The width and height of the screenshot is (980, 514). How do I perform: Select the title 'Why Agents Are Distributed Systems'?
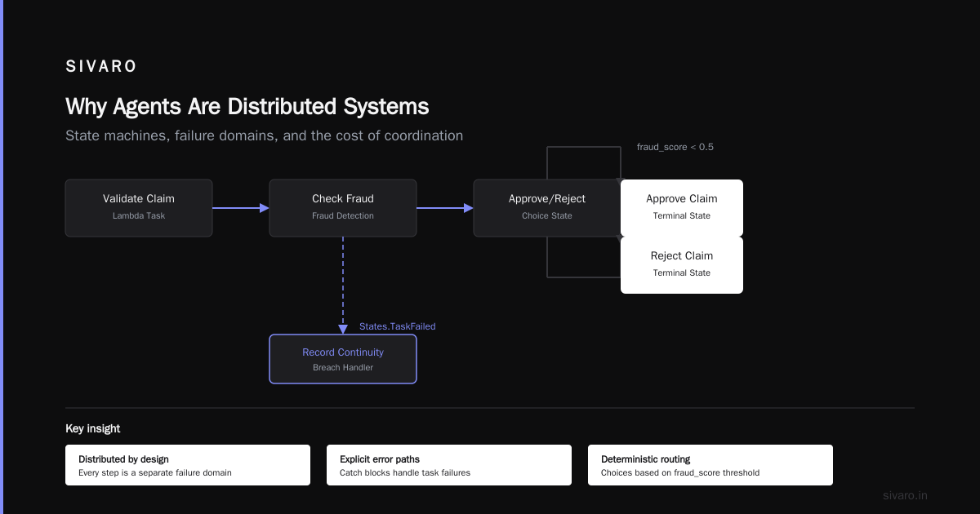247,107
